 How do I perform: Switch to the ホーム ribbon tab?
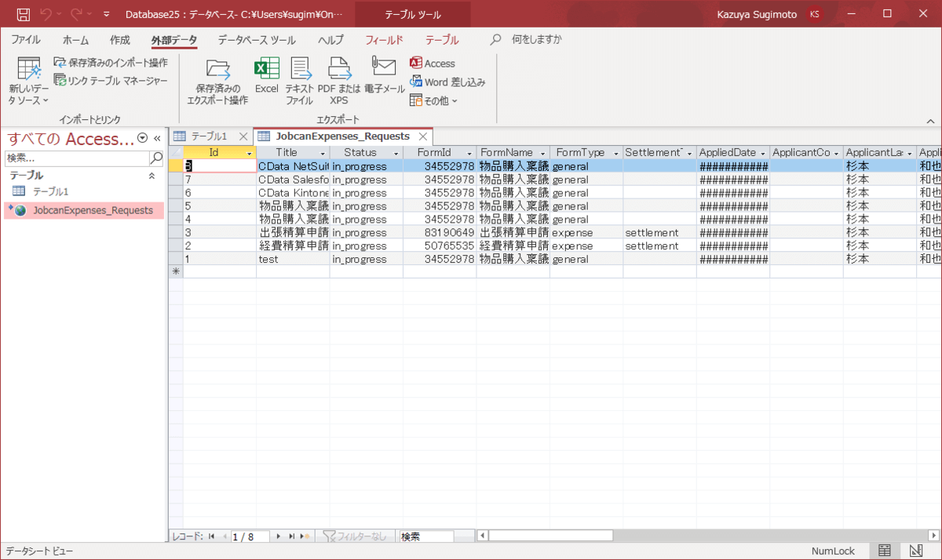pyautogui.click(x=75, y=39)
